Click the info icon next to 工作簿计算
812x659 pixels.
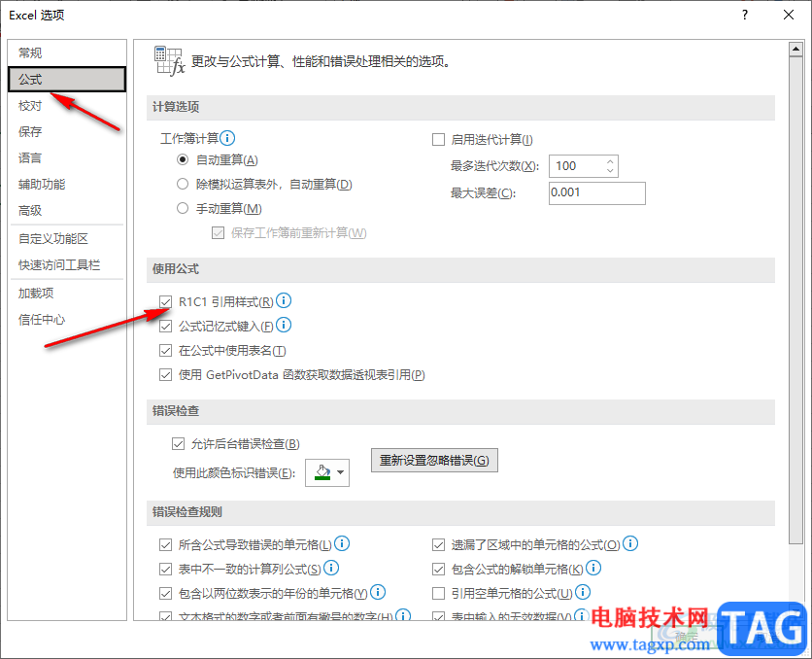[227, 138]
